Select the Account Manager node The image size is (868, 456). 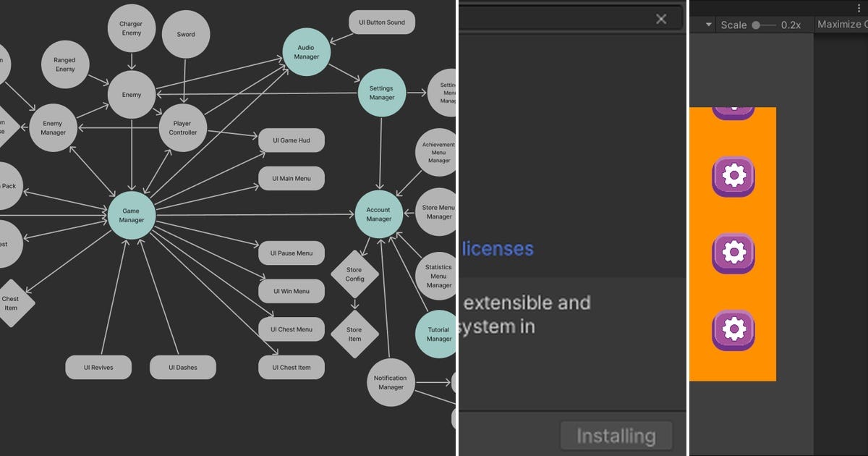click(379, 213)
